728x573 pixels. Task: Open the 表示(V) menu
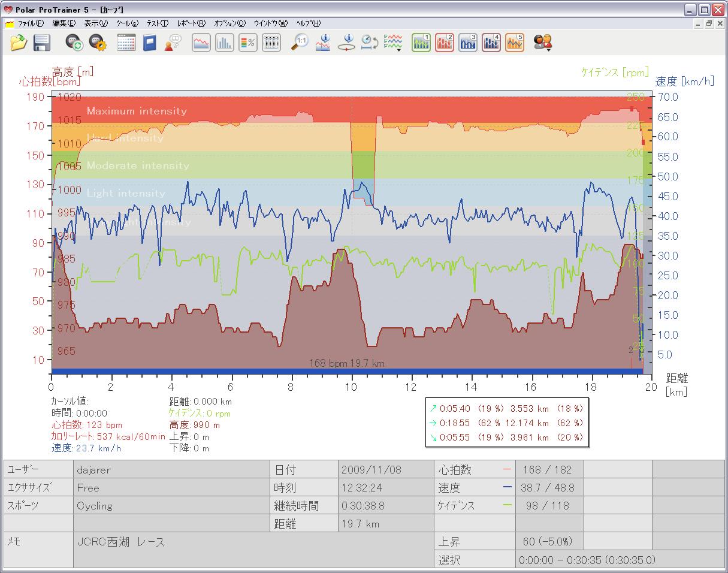tap(95, 23)
